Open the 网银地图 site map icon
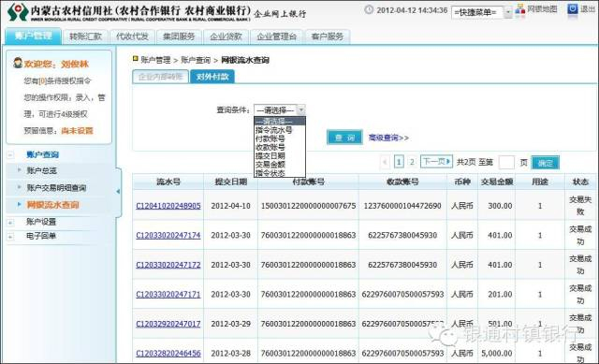This screenshot has height=364, width=599. click(x=520, y=9)
